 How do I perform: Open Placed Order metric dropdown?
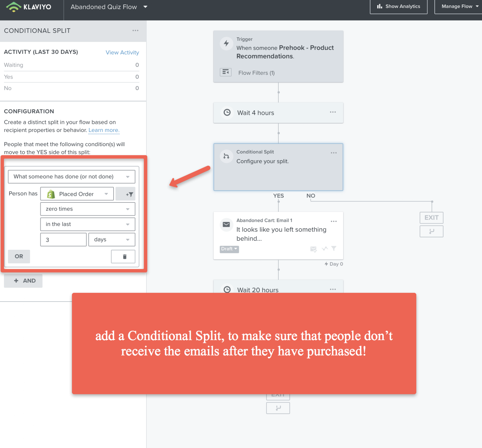(77, 194)
